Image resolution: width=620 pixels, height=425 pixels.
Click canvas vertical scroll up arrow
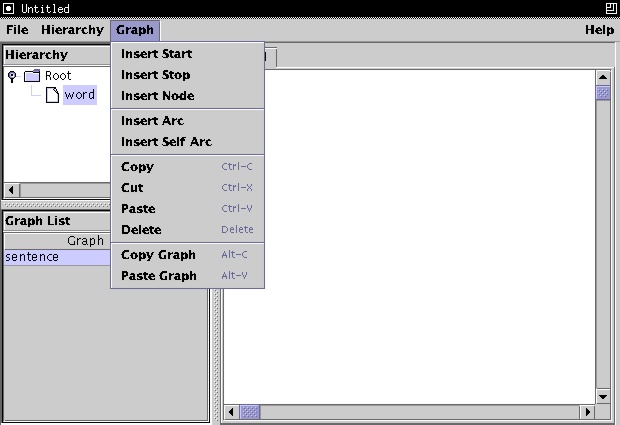coord(603,77)
